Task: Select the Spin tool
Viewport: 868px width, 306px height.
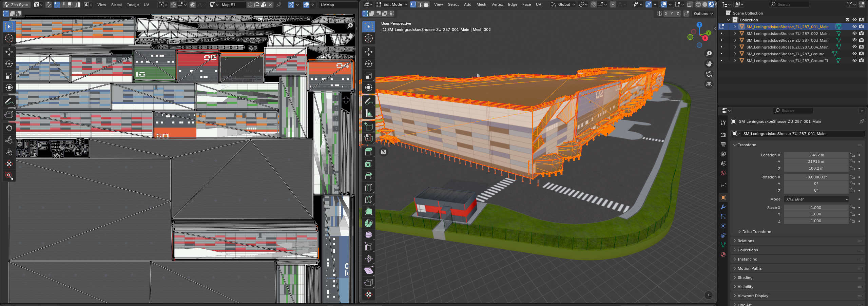Action: pos(369,223)
